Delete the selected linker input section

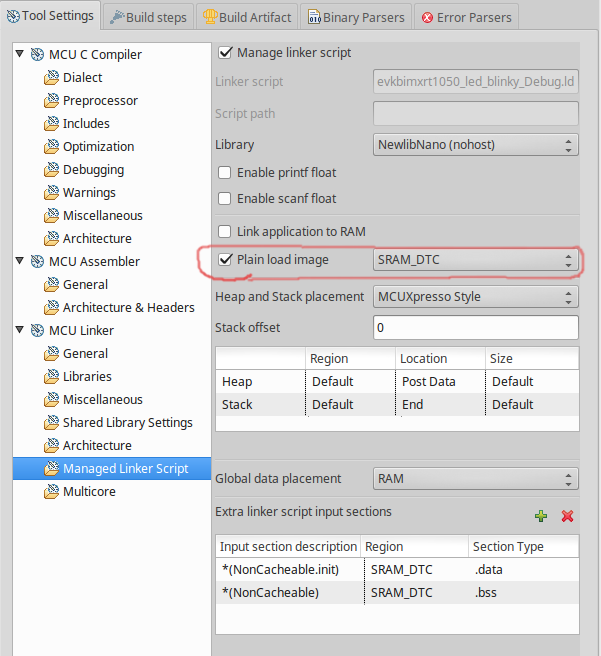click(567, 516)
